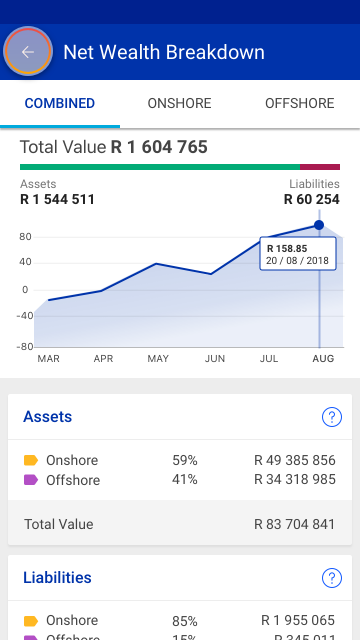Click the Assets card heading
Viewport: 360px width, 640px height.
coord(47,417)
